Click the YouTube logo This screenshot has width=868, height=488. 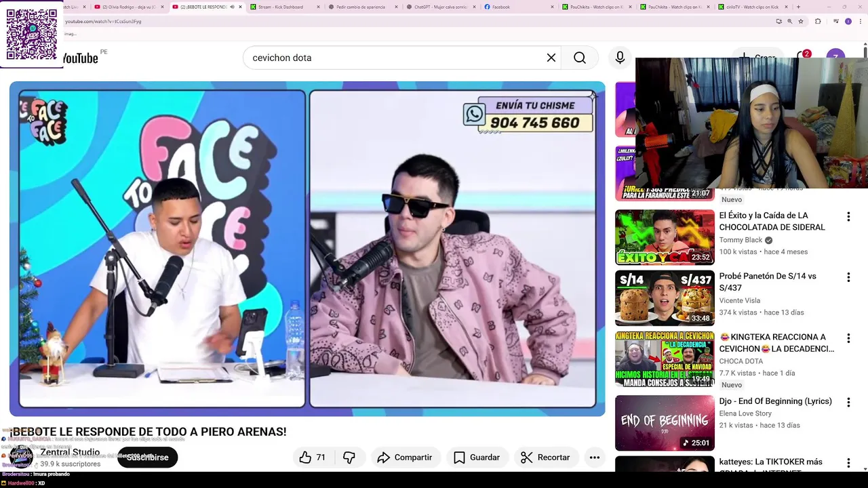[x=81, y=58]
